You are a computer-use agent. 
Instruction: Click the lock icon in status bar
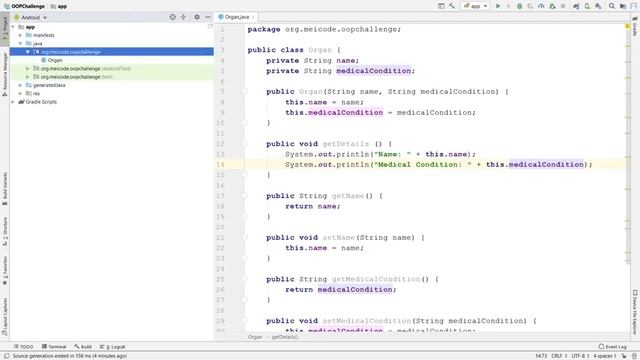click(624, 356)
